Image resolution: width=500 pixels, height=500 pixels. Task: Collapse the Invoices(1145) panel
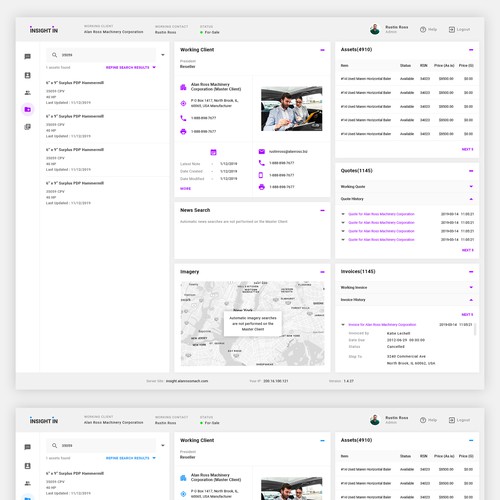[471, 272]
